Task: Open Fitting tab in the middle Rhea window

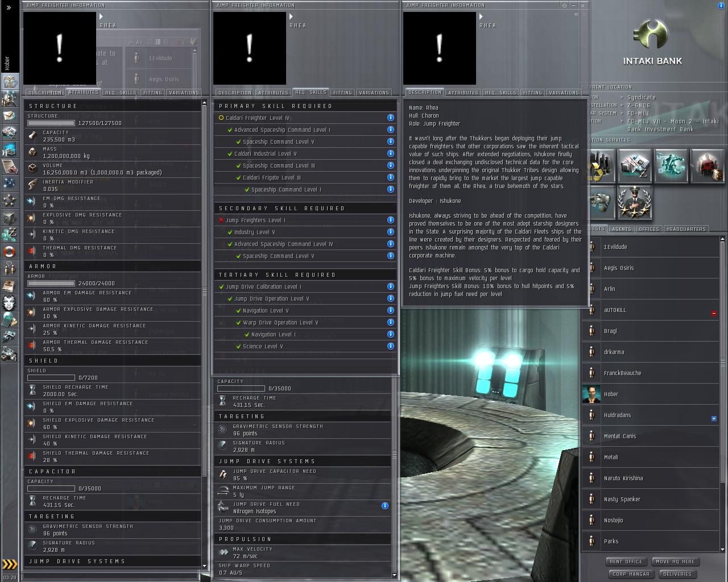Action: 342,93
